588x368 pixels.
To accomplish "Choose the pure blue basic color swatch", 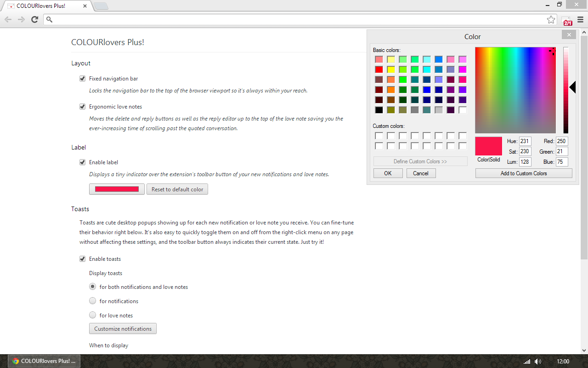I will (x=427, y=90).
